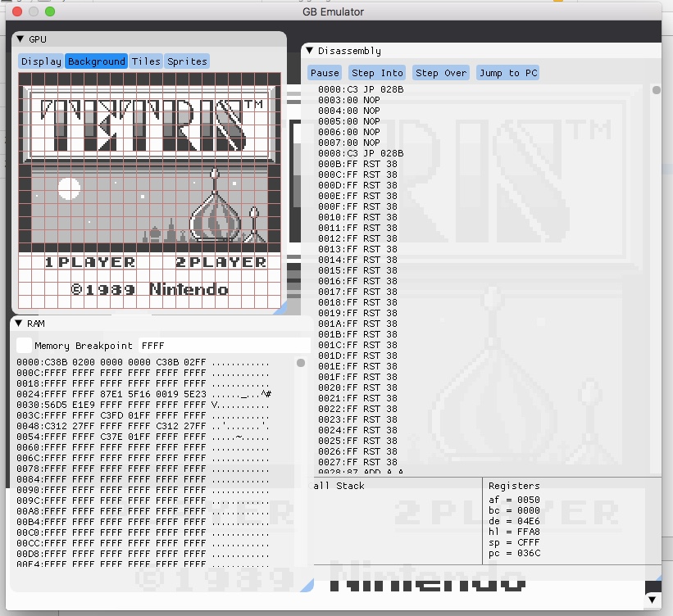Click RAM row at address 00D8
Image resolution: width=673 pixels, height=616 pixels.
pyautogui.click(x=143, y=554)
